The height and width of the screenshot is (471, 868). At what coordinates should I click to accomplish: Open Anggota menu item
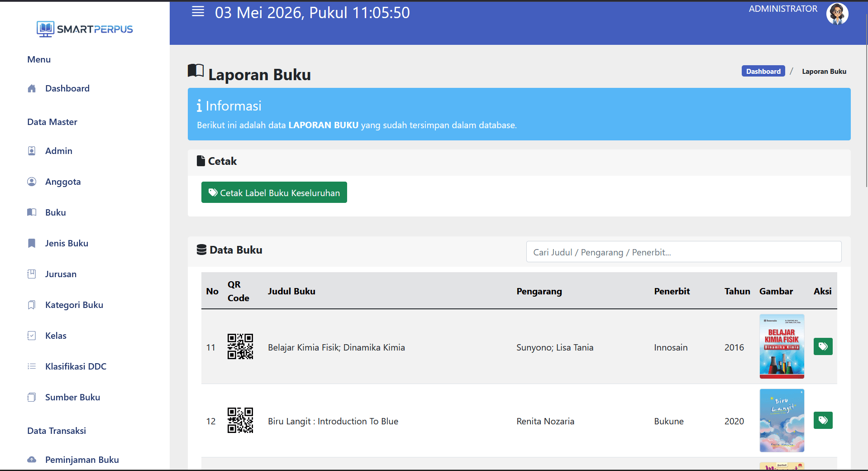tap(63, 182)
